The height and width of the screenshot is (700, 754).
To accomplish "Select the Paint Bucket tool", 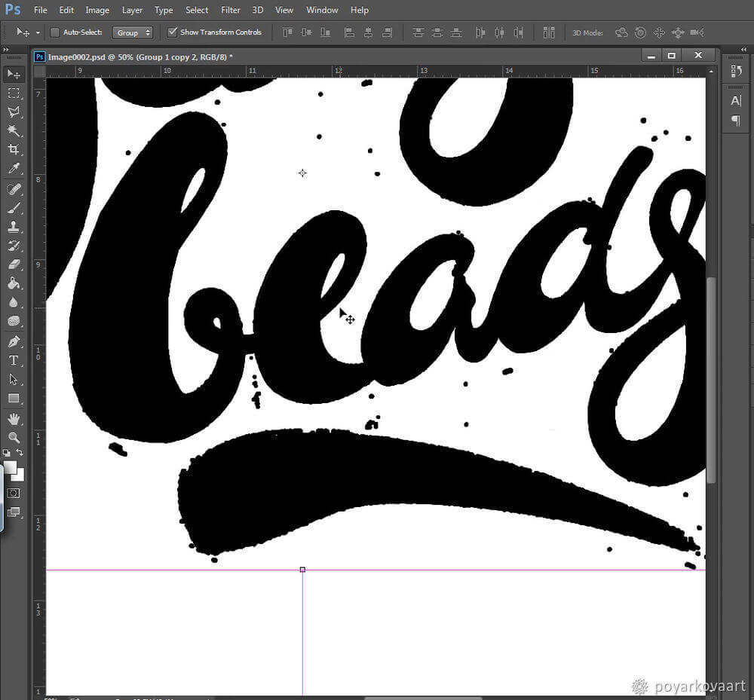I will point(14,283).
